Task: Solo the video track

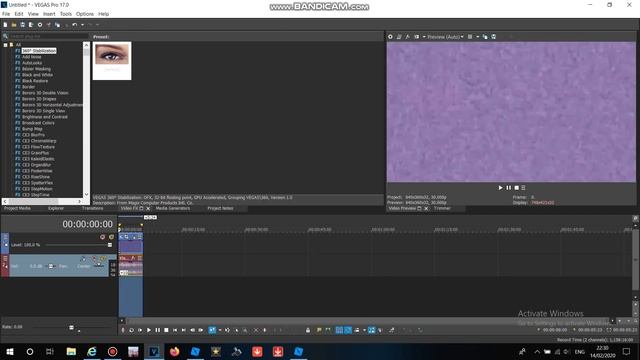Action: [111, 237]
